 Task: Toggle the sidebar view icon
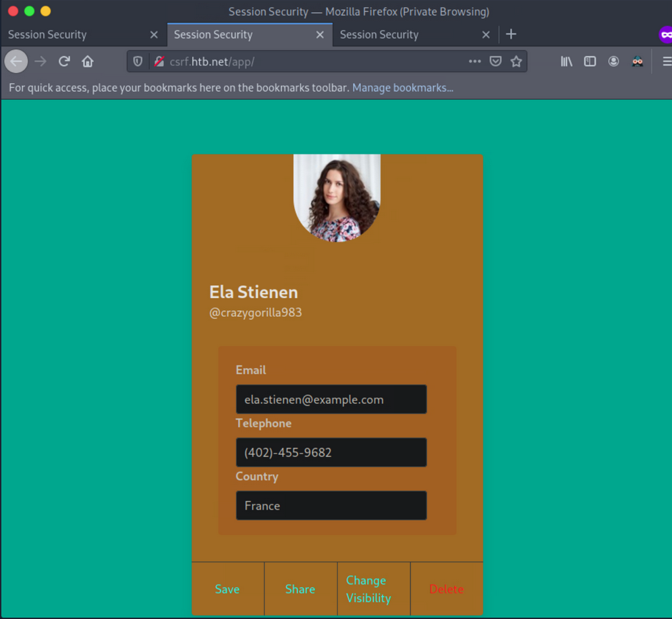tap(590, 61)
